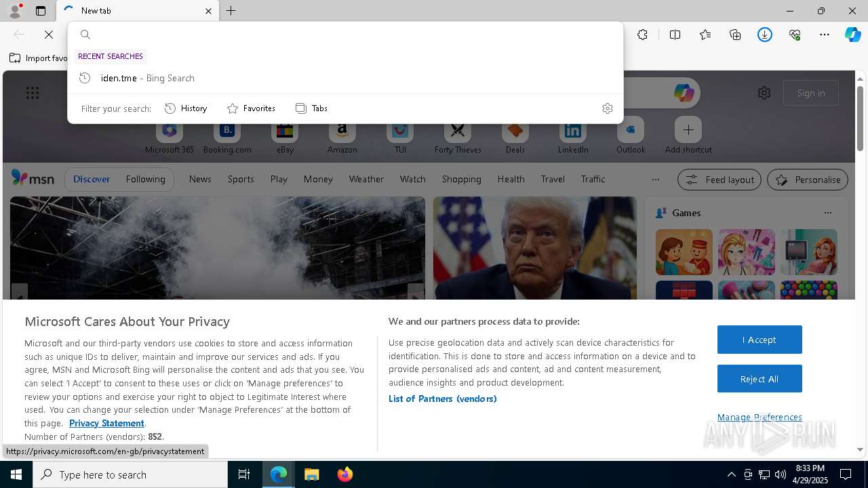Open the News category
This screenshot has width=868, height=488.
pyautogui.click(x=200, y=180)
